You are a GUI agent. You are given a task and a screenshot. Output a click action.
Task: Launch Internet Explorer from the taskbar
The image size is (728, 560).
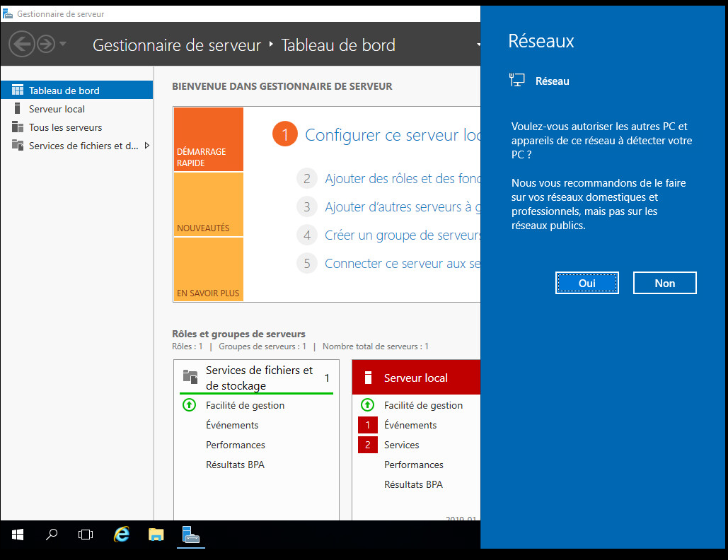122,535
